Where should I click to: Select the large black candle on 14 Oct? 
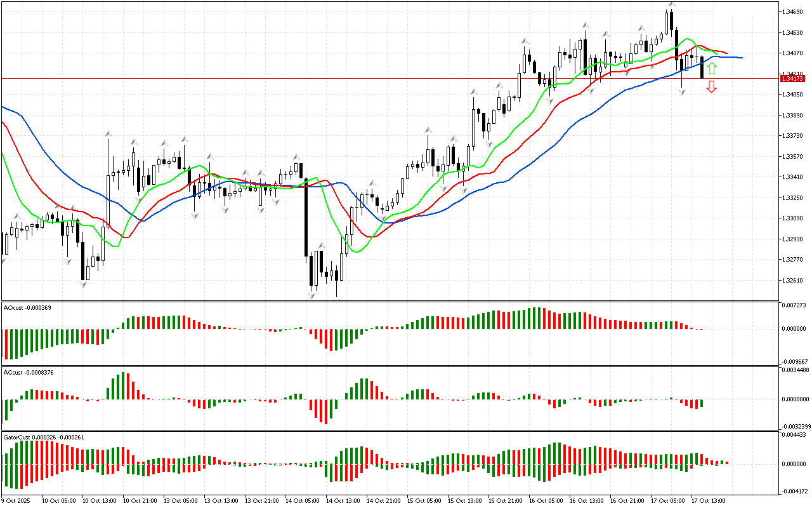pyautogui.click(x=306, y=216)
